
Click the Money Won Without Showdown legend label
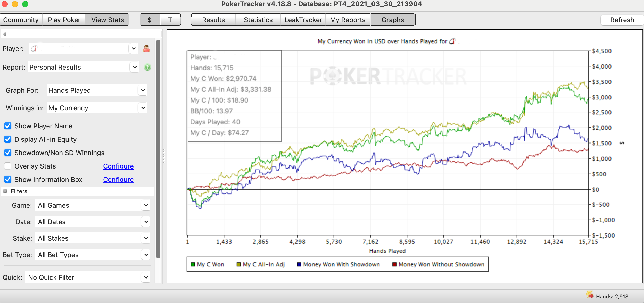[441, 264]
